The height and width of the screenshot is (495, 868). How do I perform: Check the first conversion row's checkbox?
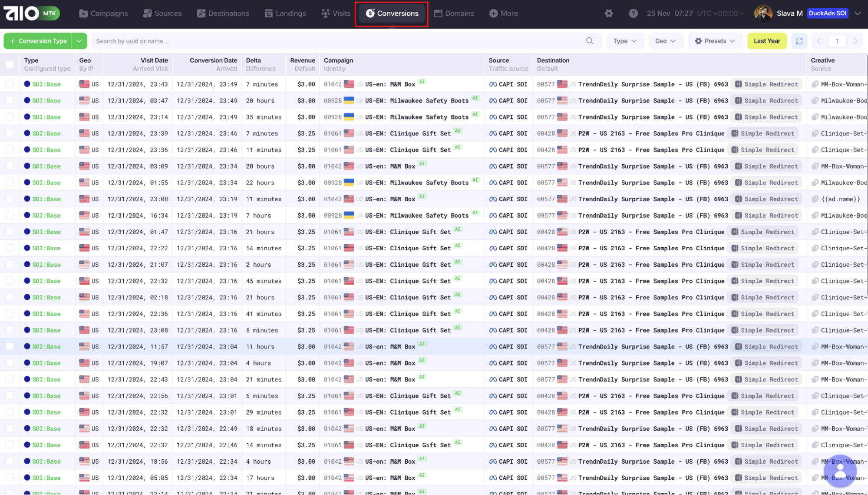click(x=10, y=84)
